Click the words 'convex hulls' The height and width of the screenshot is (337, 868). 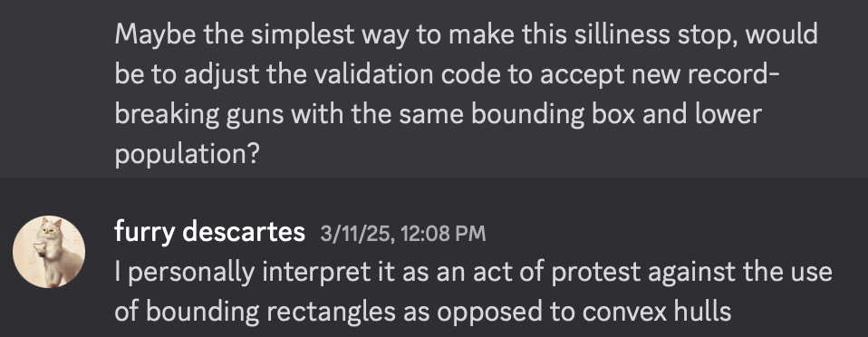click(657, 312)
